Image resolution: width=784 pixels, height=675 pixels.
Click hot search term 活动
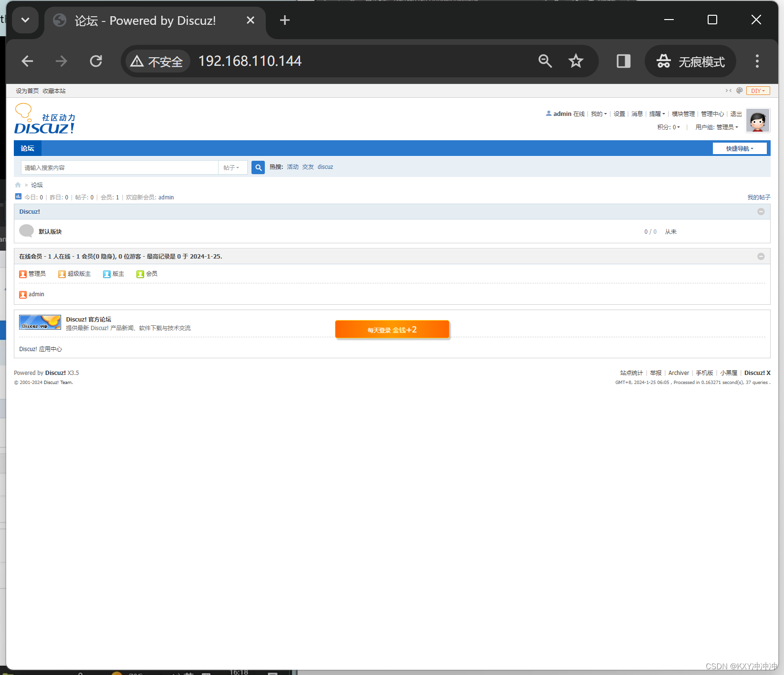click(x=293, y=167)
